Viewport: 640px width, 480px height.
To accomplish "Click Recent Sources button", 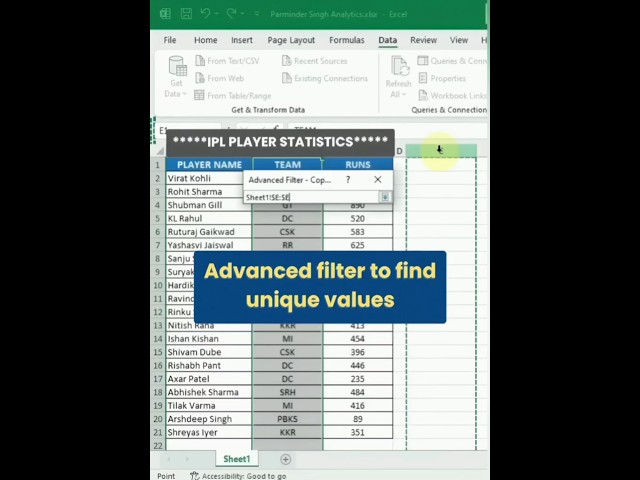I will pos(315,61).
